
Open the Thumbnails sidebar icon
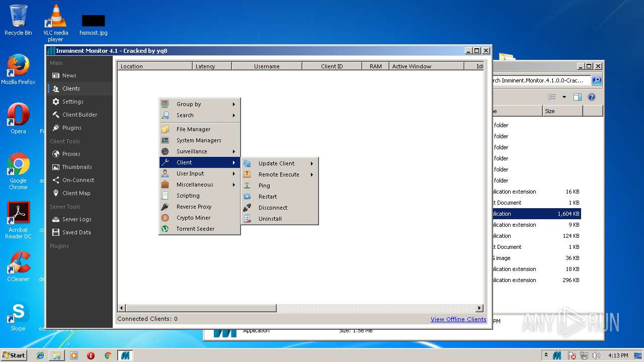click(56, 167)
